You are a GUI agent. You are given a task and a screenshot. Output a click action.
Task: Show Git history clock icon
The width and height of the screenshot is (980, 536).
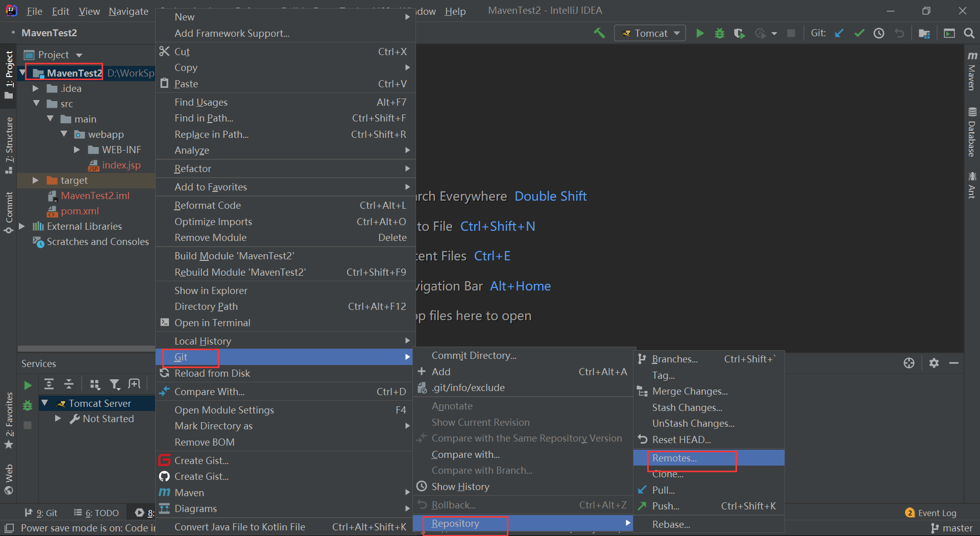[879, 33]
